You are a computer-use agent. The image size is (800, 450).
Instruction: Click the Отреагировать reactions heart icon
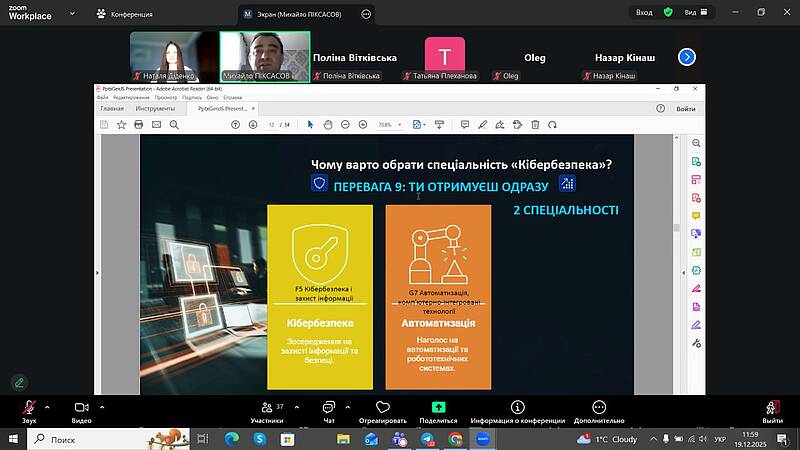click(381, 410)
